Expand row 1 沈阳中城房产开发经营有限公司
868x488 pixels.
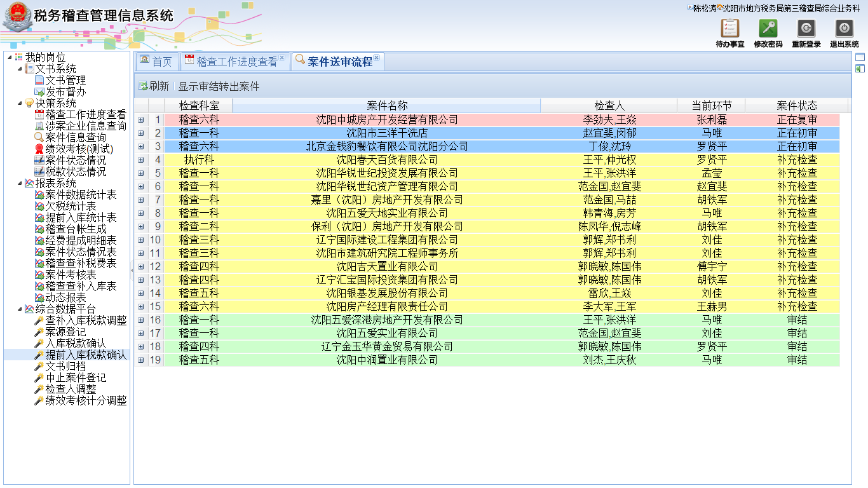(x=141, y=120)
